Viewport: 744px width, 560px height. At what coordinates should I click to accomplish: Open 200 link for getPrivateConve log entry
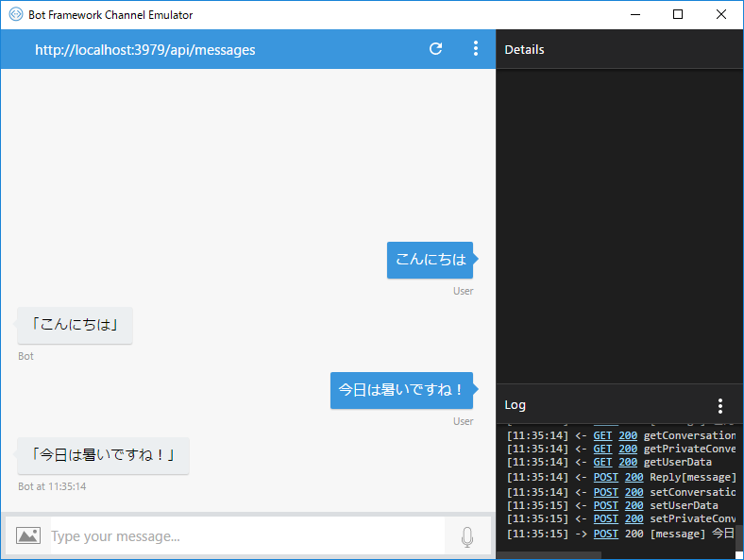[628, 449]
